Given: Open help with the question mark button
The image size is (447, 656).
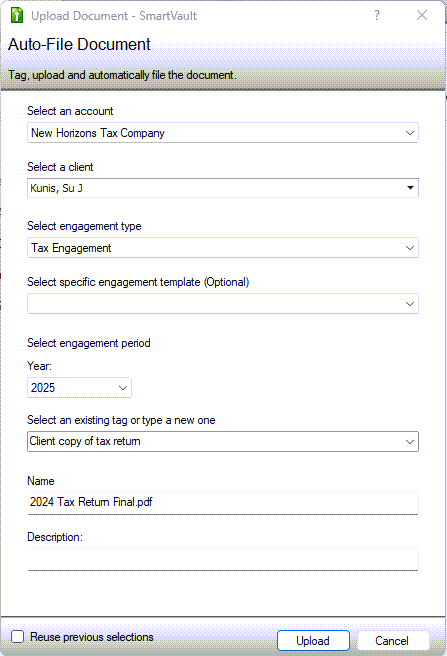Looking at the screenshot, I should tap(377, 15).
